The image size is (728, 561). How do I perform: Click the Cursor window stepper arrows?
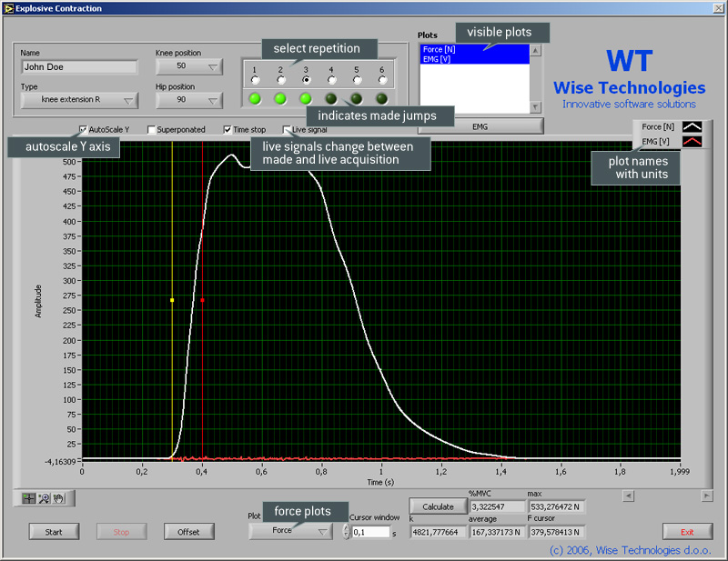click(347, 532)
